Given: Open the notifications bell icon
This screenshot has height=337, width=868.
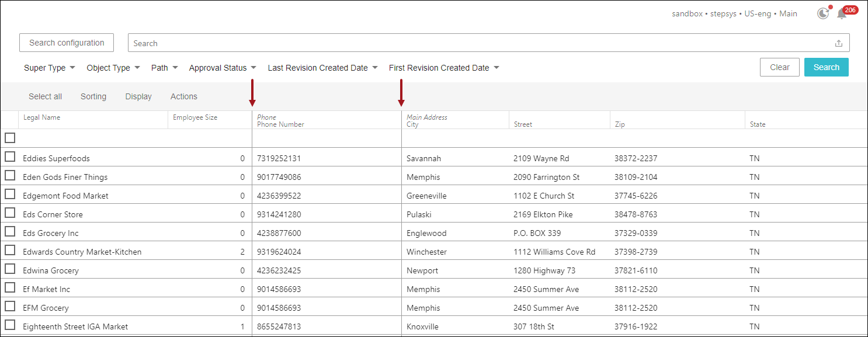Looking at the screenshot, I should [842, 14].
